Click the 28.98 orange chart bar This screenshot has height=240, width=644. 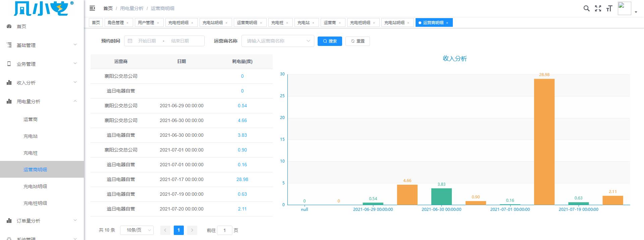click(544, 141)
